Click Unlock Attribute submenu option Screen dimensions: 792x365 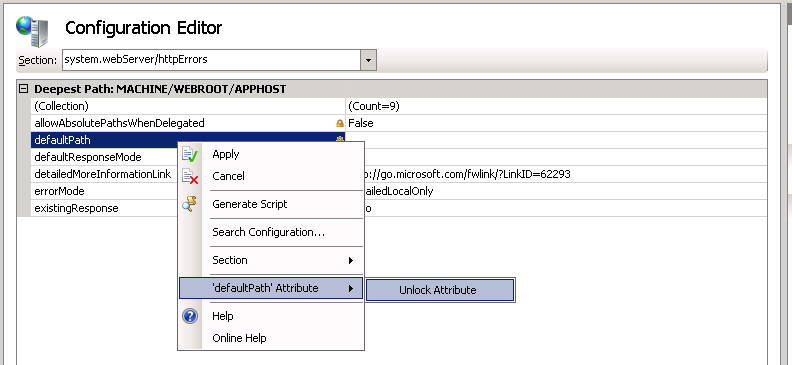(440, 290)
